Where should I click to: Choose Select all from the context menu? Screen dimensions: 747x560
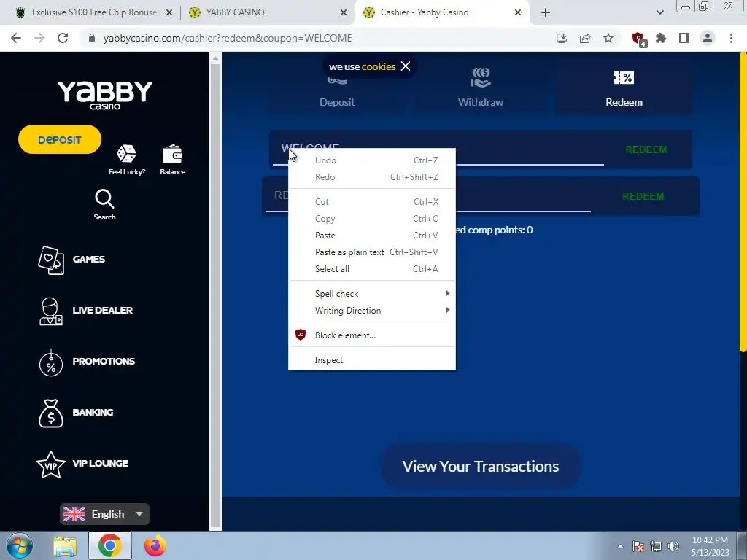371,269
